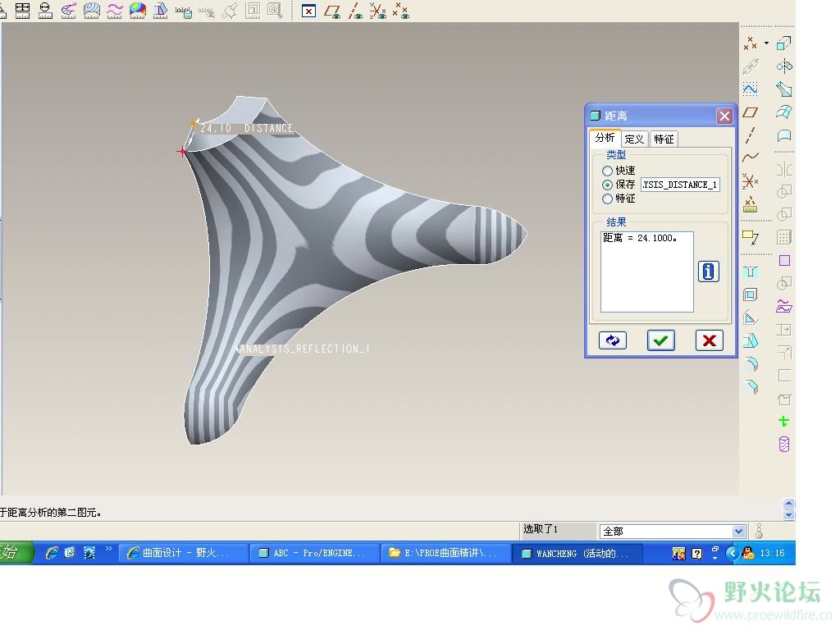Viewport: 840px width, 630px height.
Task: Open the curvature analysis tool
Action: point(68,10)
